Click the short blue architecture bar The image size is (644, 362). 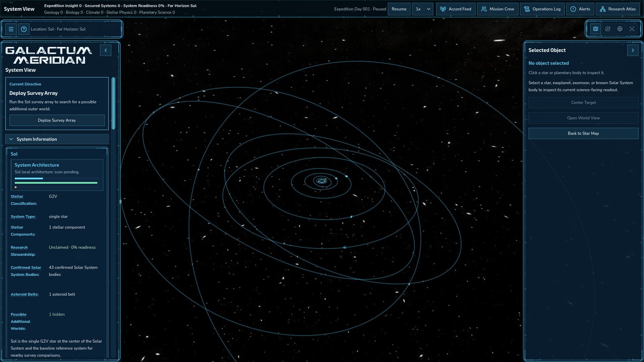pos(29,179)
